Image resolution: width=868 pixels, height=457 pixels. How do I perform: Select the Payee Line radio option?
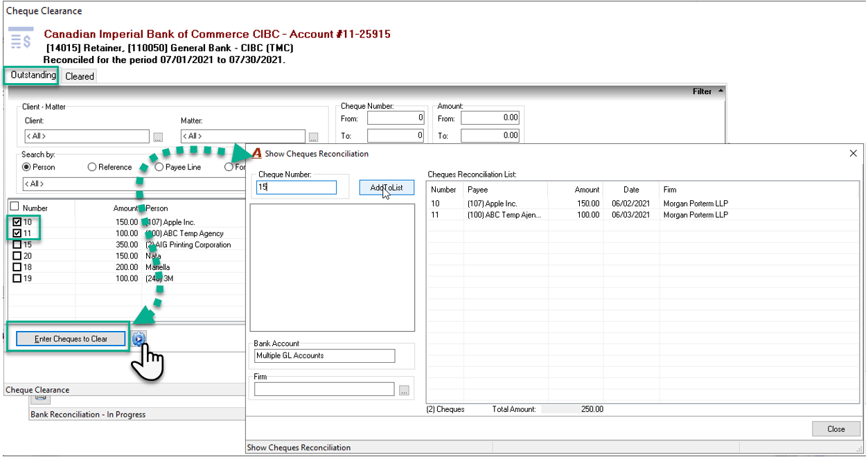coord(177,167)
